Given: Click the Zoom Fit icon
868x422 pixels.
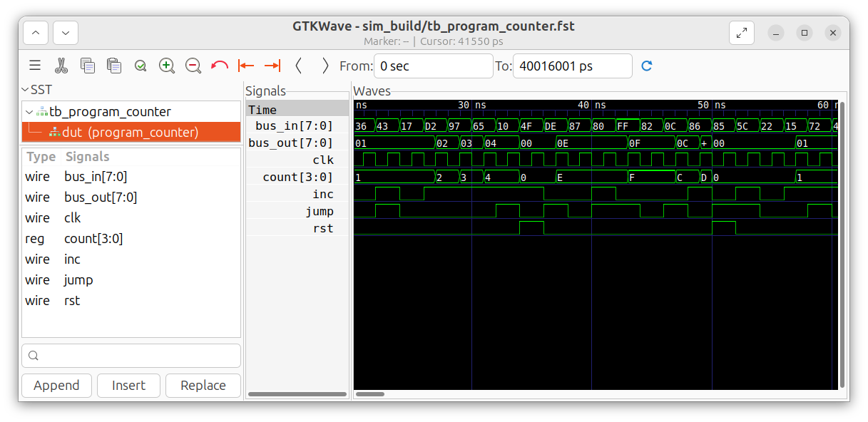Looking at the screenshot, I should tap(141, 66).
